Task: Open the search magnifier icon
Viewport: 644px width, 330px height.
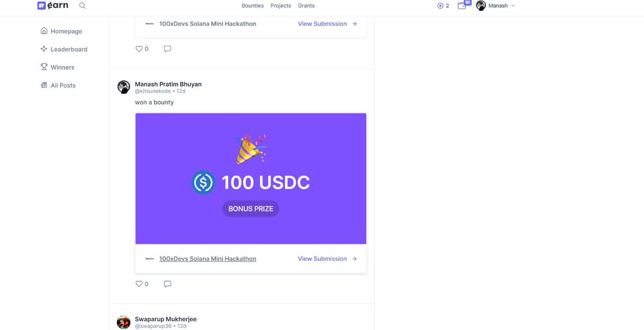Action: coord(82,5)
